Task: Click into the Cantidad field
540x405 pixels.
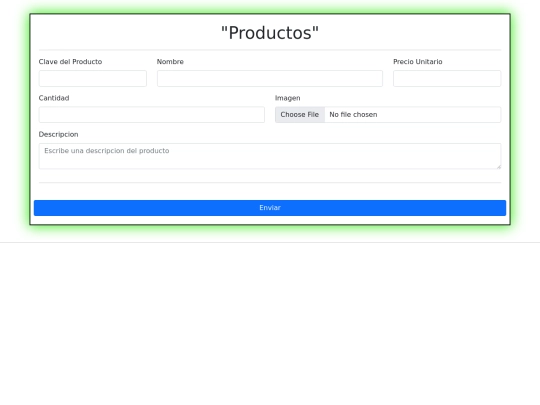Action: click(x=152, y=115)
